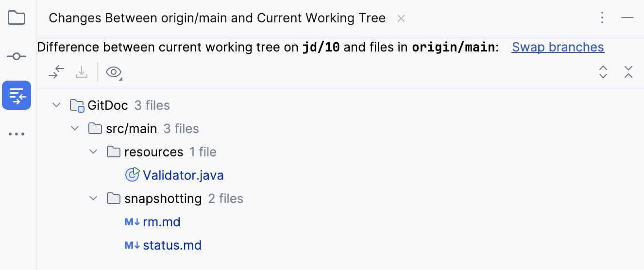This screenshot has width=644, height=270.
Task: Collapse all tree nodes
Action: coord(628,72)
